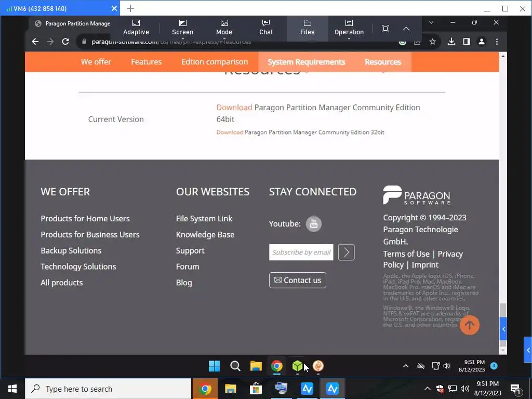Image resolution: width=532 pixels, height=399 pixels.
Task: Open Chrome downloads icon
Action: click(451, 42)
